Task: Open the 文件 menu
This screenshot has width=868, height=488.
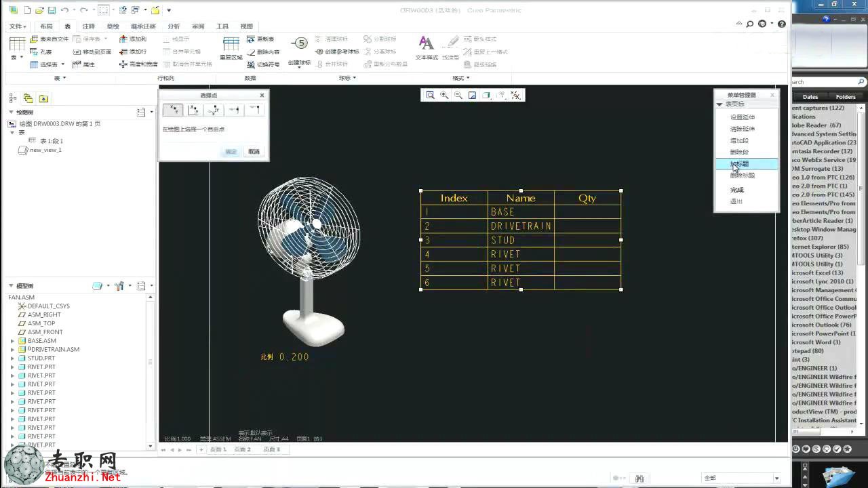Action: pos(18,26)
